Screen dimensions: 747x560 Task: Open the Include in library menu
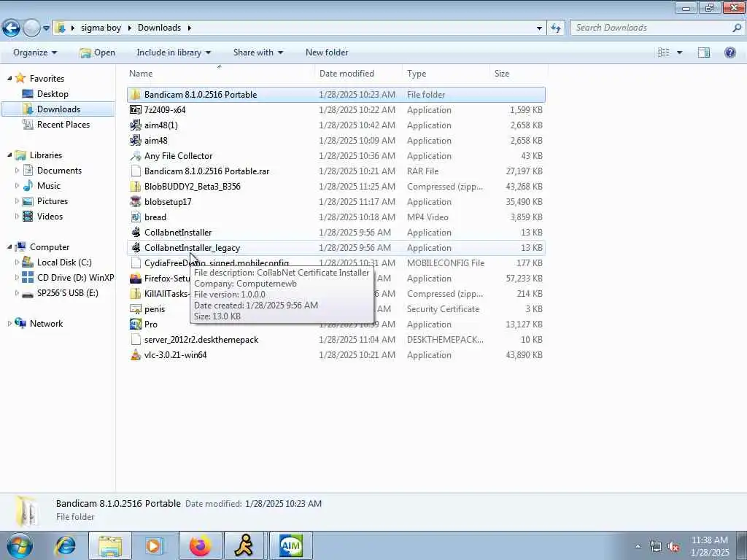(174, 52)
